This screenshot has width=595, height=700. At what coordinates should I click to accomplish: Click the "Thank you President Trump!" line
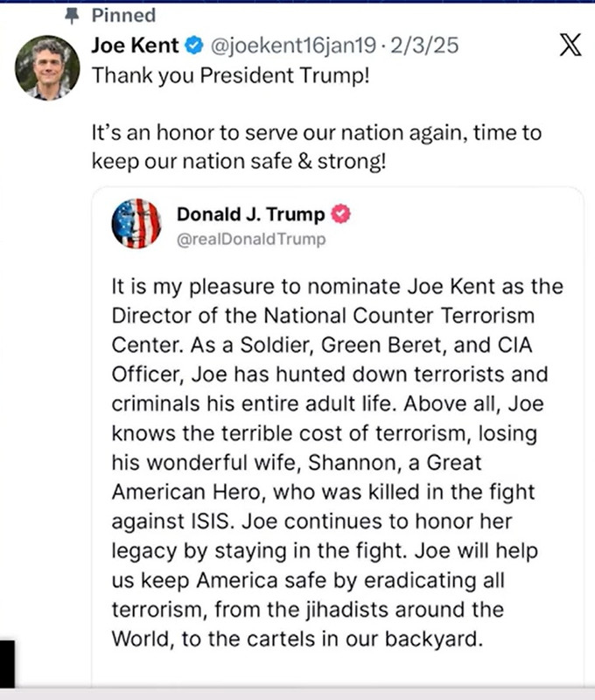click(x=231, y=75)
